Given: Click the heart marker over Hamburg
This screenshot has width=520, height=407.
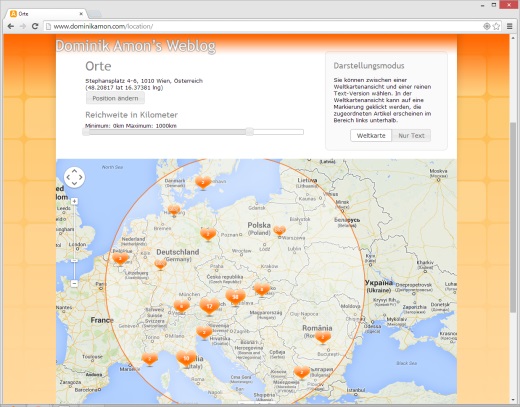Looking at the screenshot, I should pyautogui.click(x=174, y=210).
